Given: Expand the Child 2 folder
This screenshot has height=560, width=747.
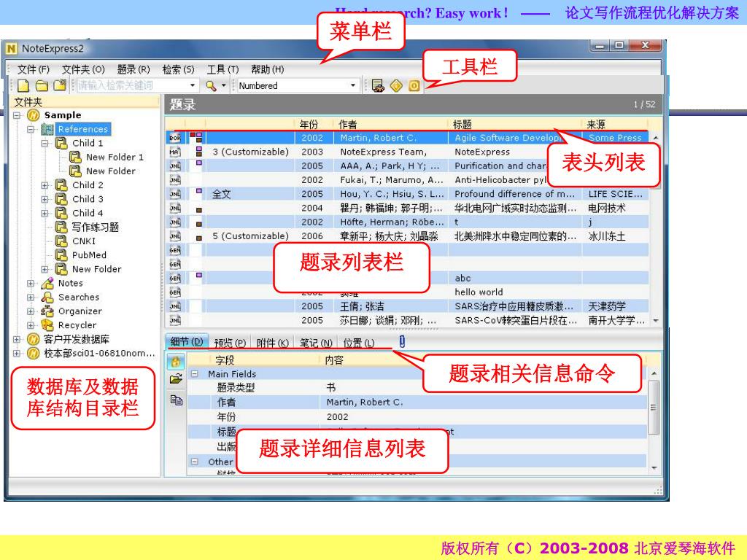Looking at the screenshot, I should (x=44, y=185).
